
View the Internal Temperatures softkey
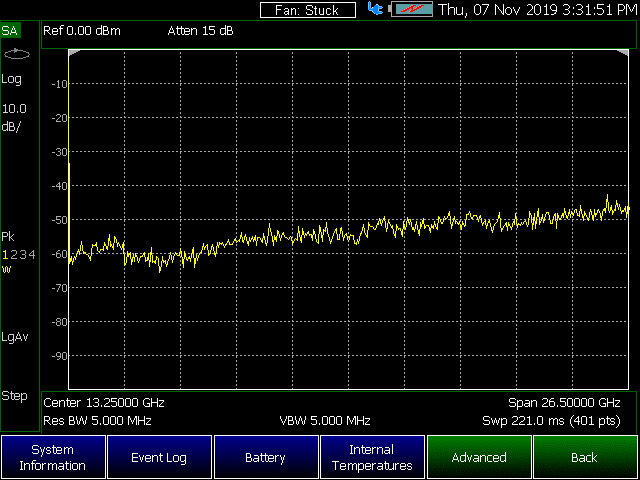pyautogui.click(x=372, y=457)
